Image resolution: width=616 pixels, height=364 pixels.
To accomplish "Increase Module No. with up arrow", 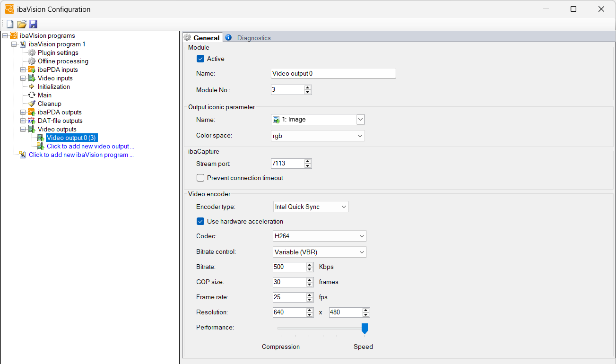I will pyautogui.click(x=308, y=87).
